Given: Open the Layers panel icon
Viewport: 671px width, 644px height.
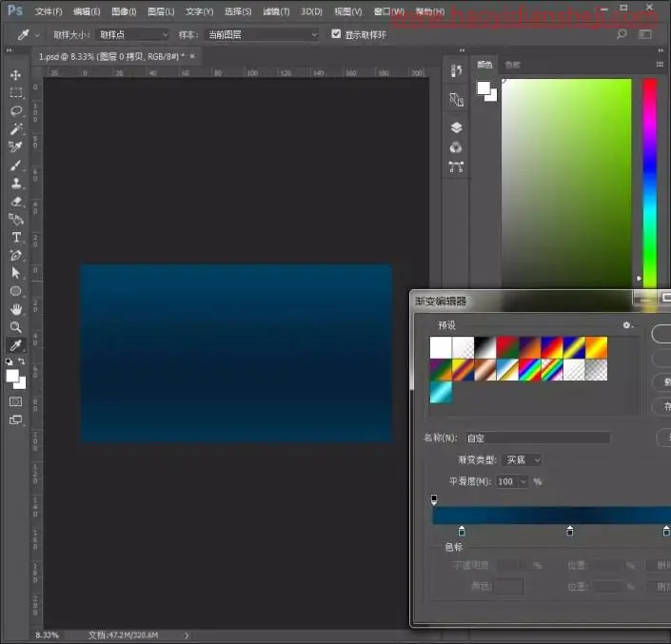Looking at the screenshot, I should [456, 127].
